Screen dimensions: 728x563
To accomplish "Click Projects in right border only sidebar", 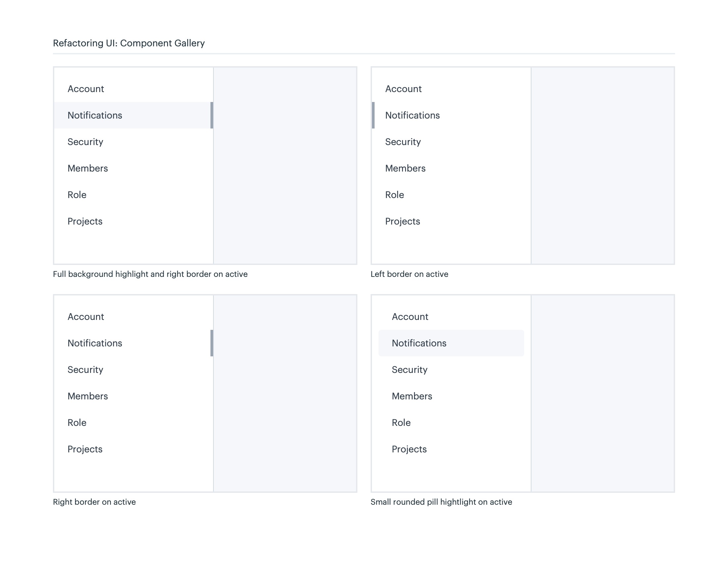I will pos(85,449).
